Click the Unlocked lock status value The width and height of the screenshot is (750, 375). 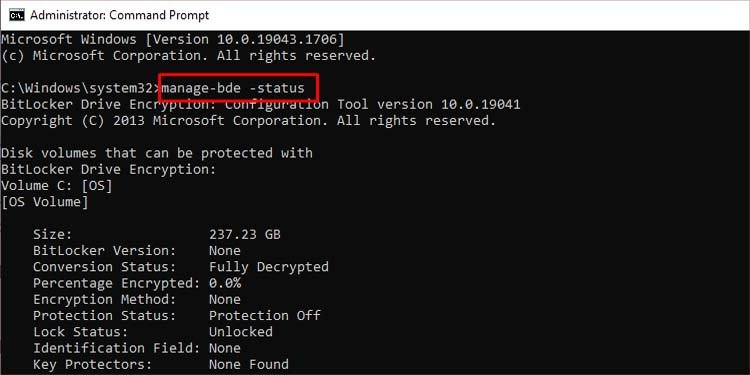point(241,332)
